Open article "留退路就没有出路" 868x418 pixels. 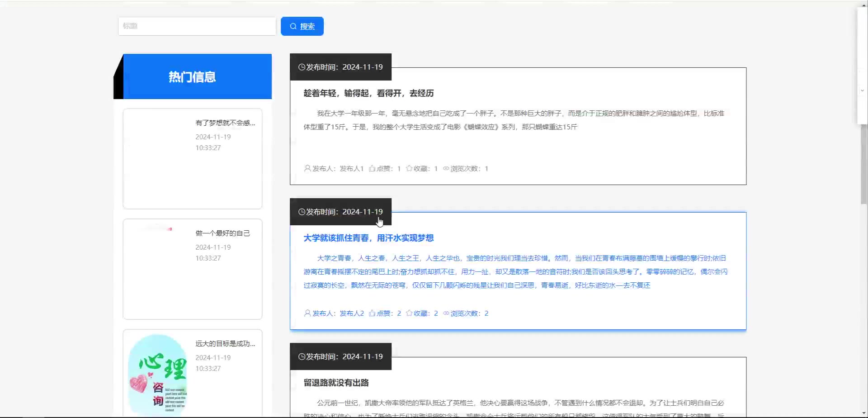click(x=336, y=383)
